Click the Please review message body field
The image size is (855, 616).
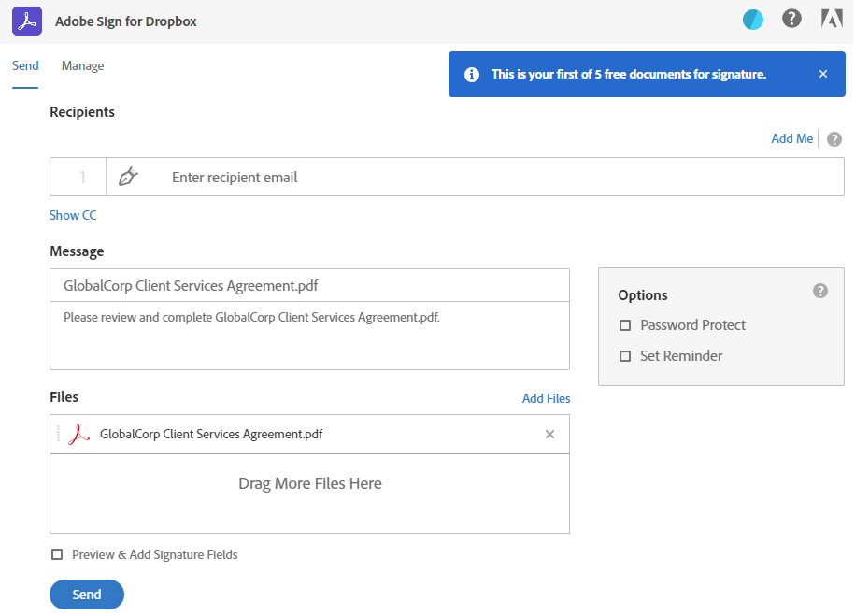pos(309,336)
